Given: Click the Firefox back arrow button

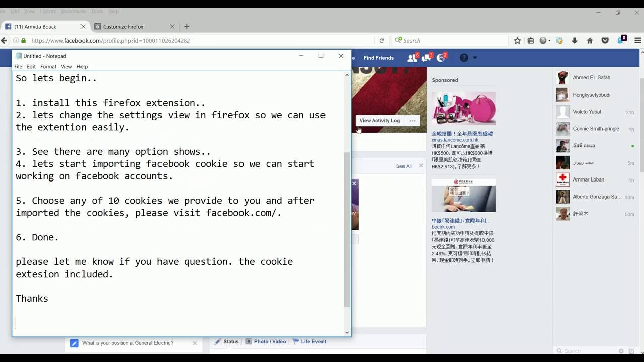Looking at the screenshot, I should tap(4, 40).
